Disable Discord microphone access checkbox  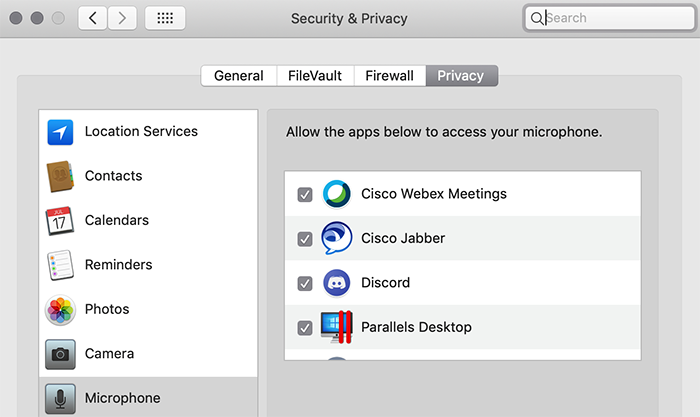305,284
